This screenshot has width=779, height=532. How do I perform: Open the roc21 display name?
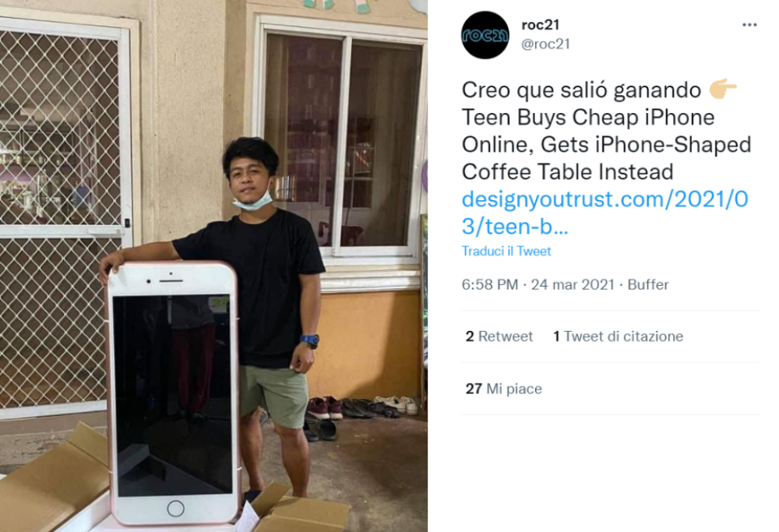click(540, 25)
